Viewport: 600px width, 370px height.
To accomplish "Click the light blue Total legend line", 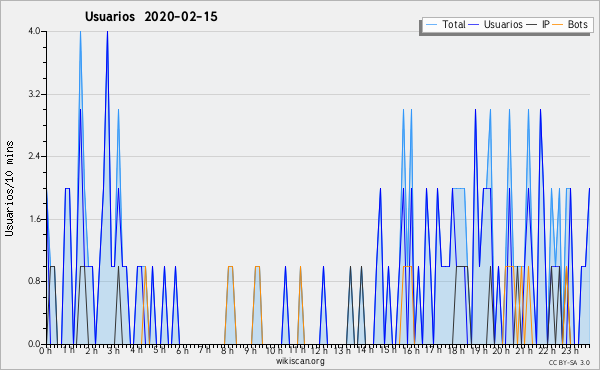I will [431, 25].
